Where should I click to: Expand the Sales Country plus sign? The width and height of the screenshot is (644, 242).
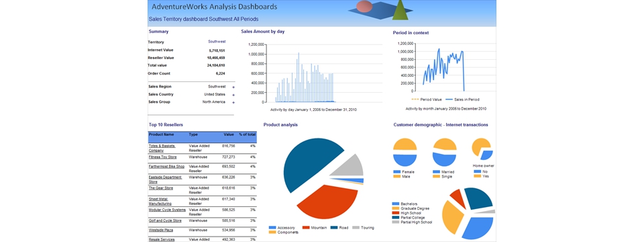point(233,95)
